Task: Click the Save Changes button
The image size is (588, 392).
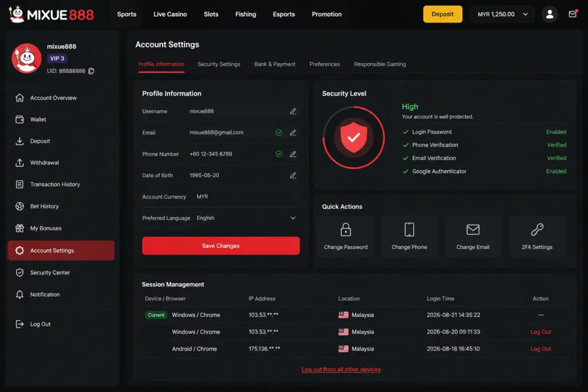Action: pos(221,246)
